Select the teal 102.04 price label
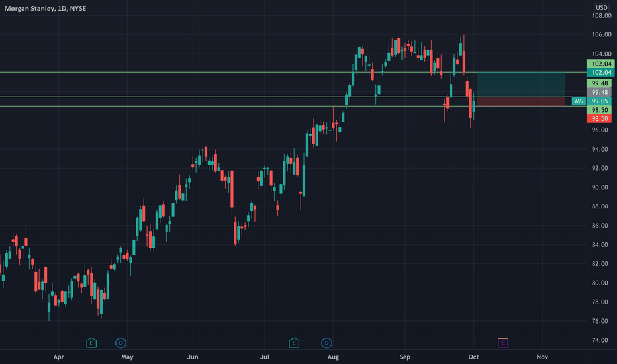The height and width of the screenshot is (364, 617). [x=600, y=72]
